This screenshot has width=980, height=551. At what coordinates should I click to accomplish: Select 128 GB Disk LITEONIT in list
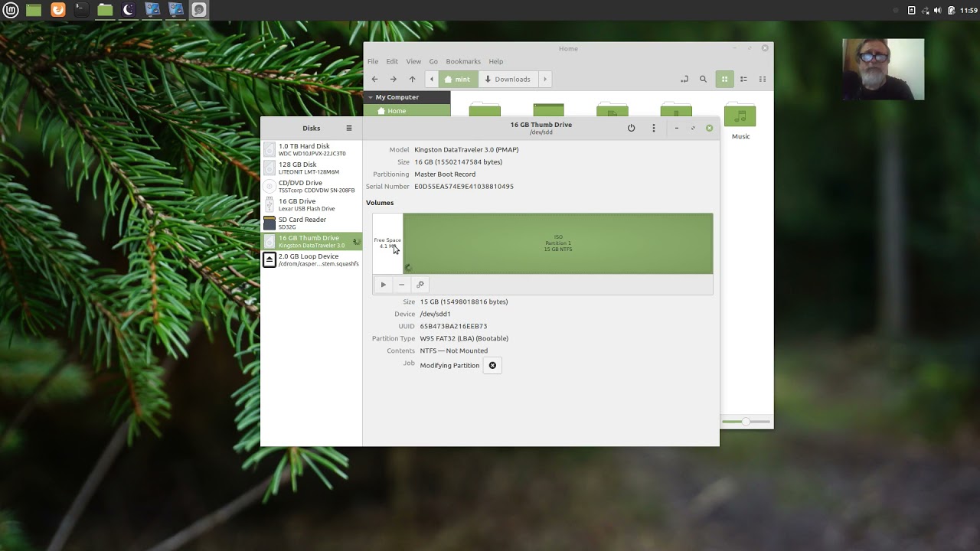(312, 168)
